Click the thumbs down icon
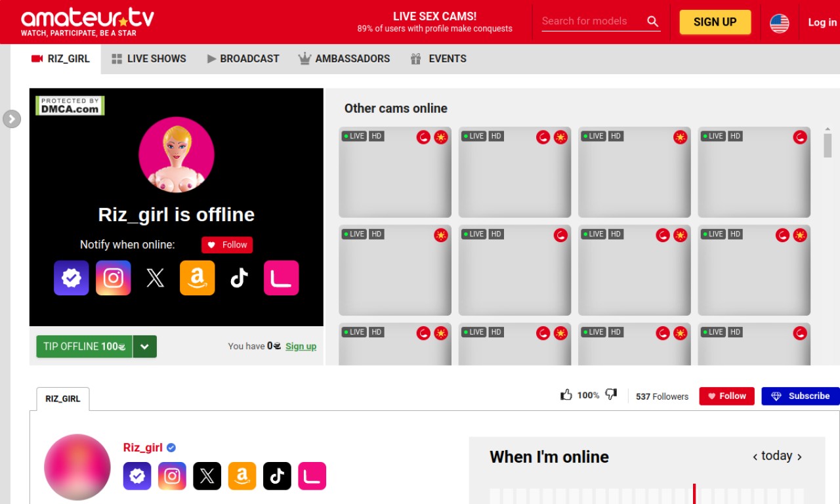The width and height of the screenshot is (840, 504). tap(611, 394)
